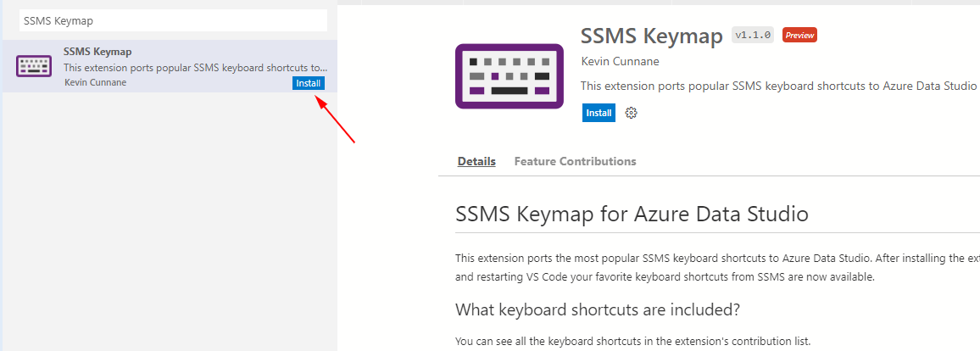Click the extensions search box containing SSMS Keymap
The width and height of the screenshot is (980, 351).
pos(173,20)
